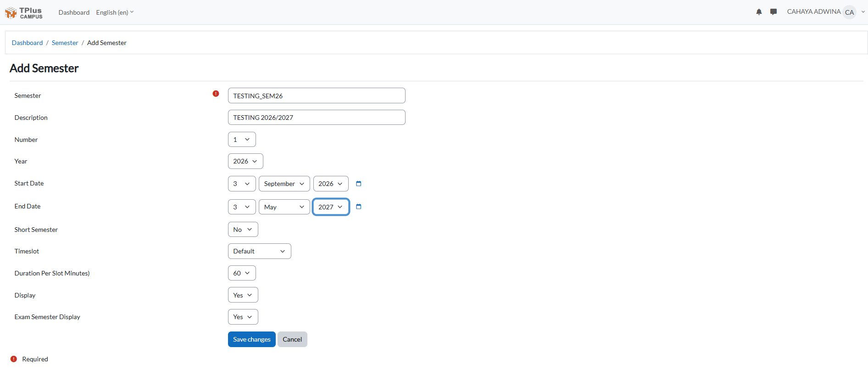Open the Exam Semester Display dropdown
This screenshot has width=868, height=382.
pos(243,317)
